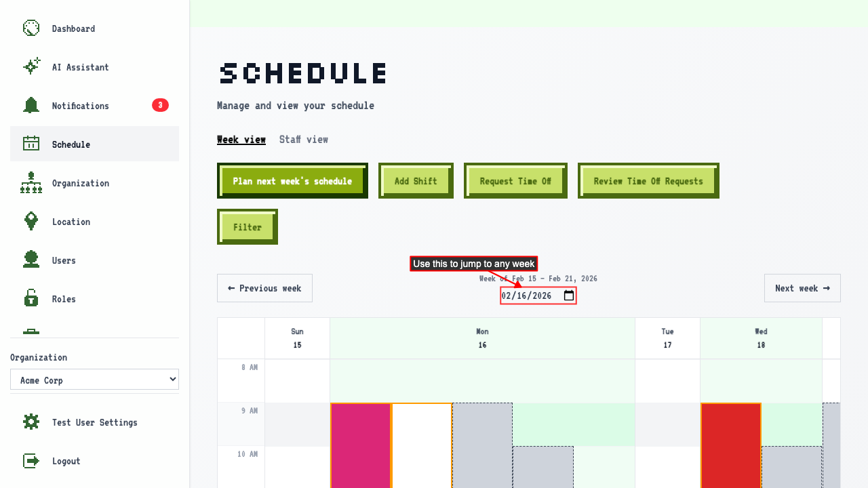868x488 pixels.
Task: Click the Roles padlock icon
Action: 31,298
